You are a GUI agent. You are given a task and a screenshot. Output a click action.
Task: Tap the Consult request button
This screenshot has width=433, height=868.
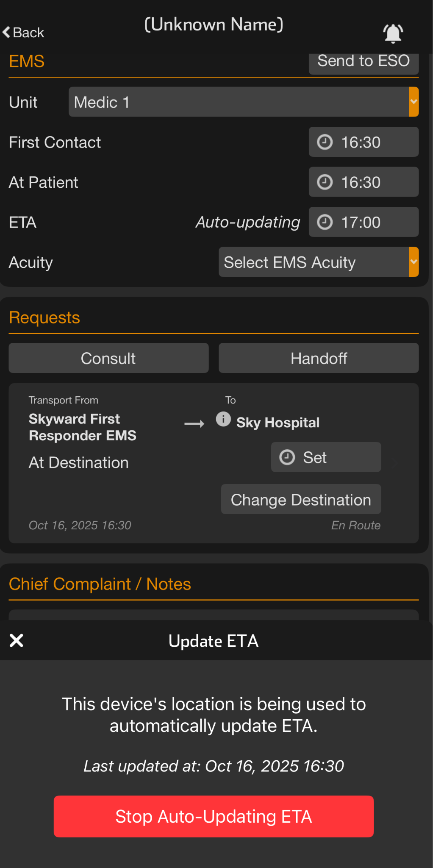[x=108, y=358]
